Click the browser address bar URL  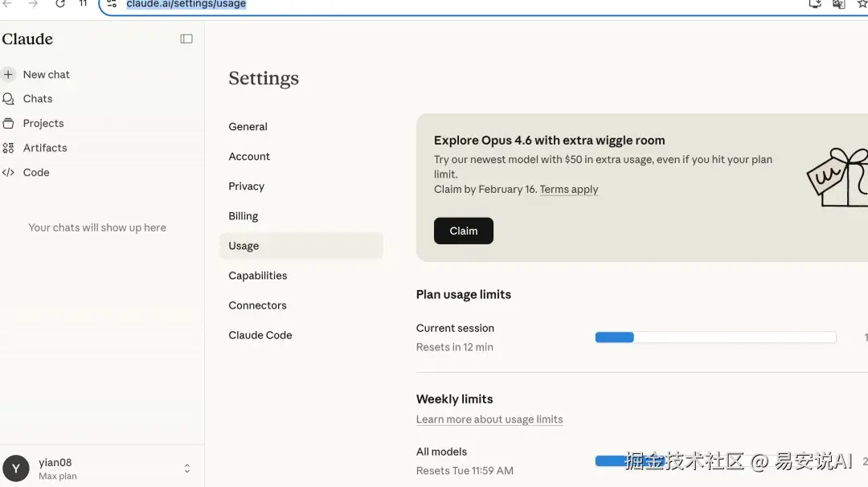[186, 4]
